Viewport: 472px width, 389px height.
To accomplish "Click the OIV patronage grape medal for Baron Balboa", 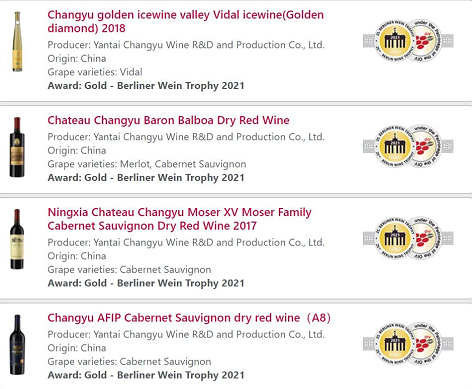I will (426, 146).
